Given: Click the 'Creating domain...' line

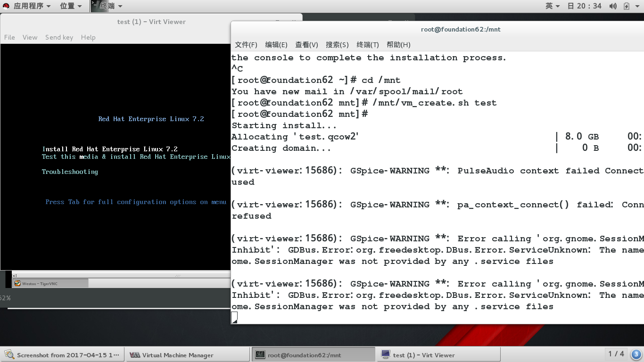Looking at the screenshot, I should tap(281, 148).
